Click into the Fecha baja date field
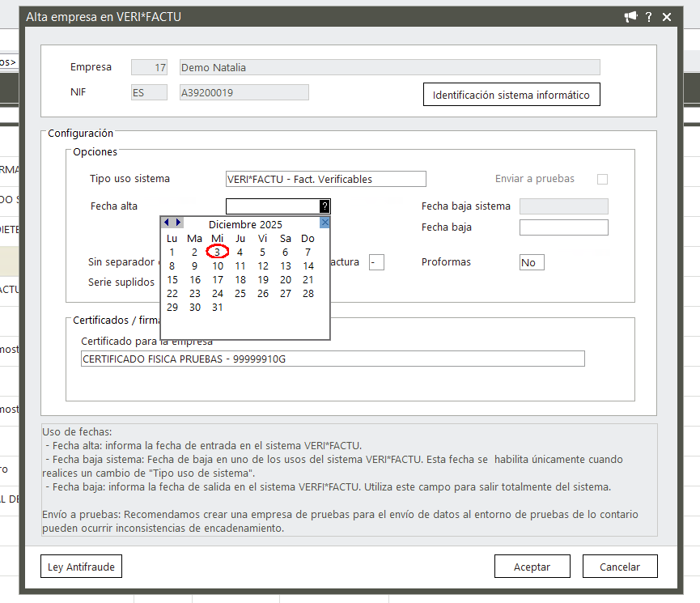700x603 pixels. point(563,227)
